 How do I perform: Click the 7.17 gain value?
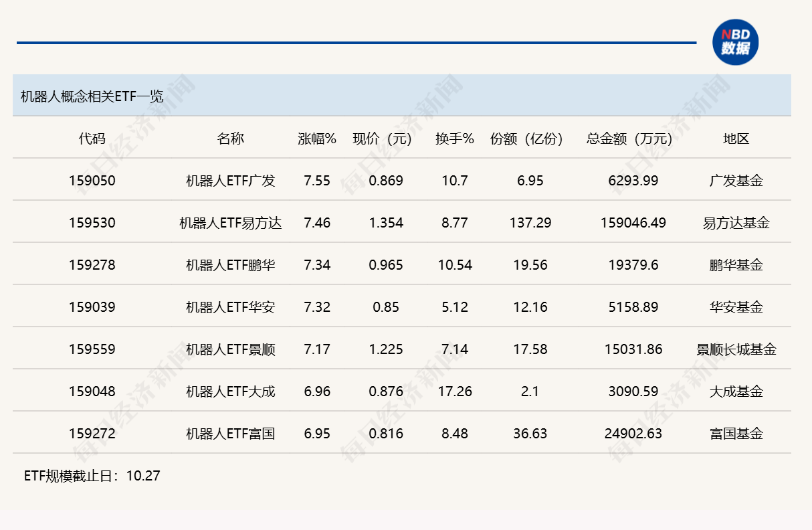pos(317,349)
